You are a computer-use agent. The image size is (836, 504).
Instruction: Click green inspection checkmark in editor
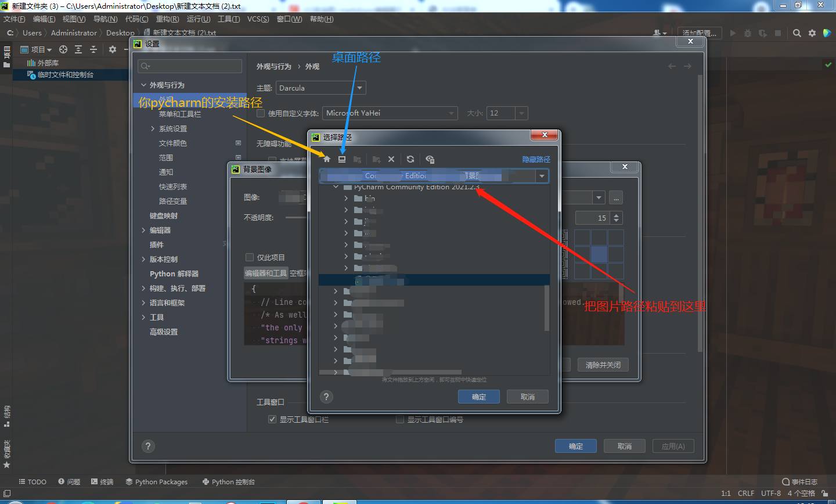(828, 64)
